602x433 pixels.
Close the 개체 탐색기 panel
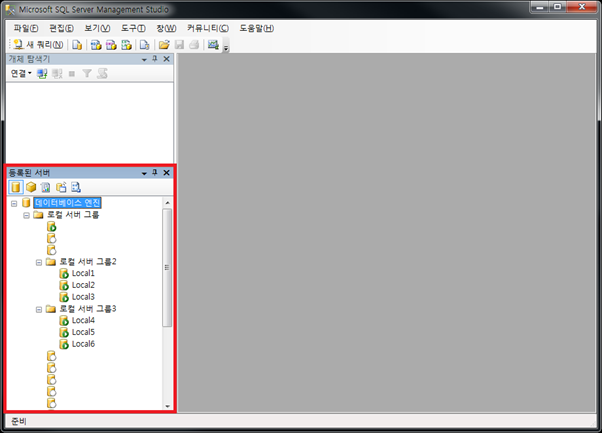pyautogui.click(x=166, y=59)
